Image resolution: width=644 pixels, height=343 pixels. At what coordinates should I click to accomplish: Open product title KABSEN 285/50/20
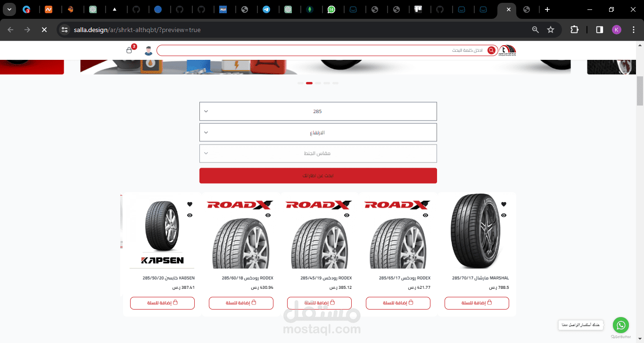tap(168, 278)
